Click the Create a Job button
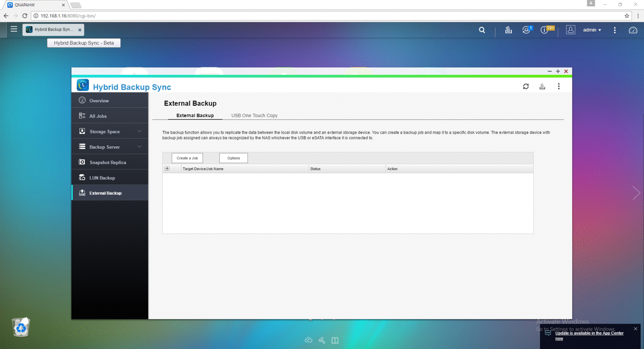 (x=187, y=158)
